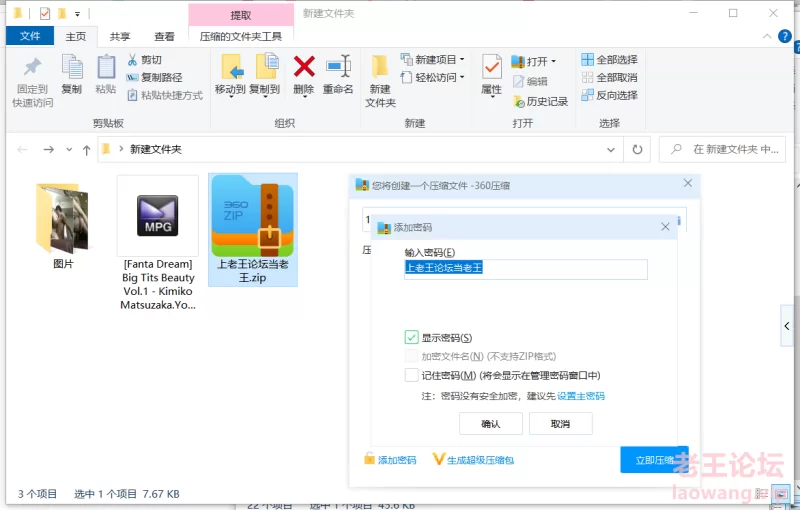Deselect everything with 全部取消

coord(610,78)
